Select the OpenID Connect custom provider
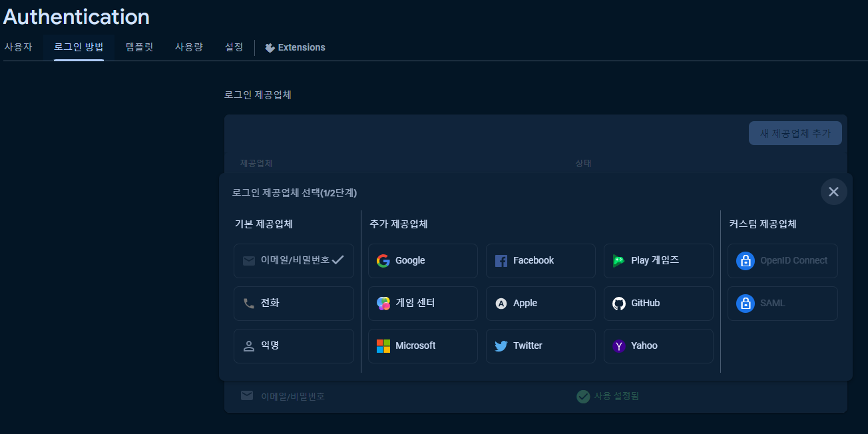Screen dimensions: 868x434 pyautogui.click(x=782, y=261)
